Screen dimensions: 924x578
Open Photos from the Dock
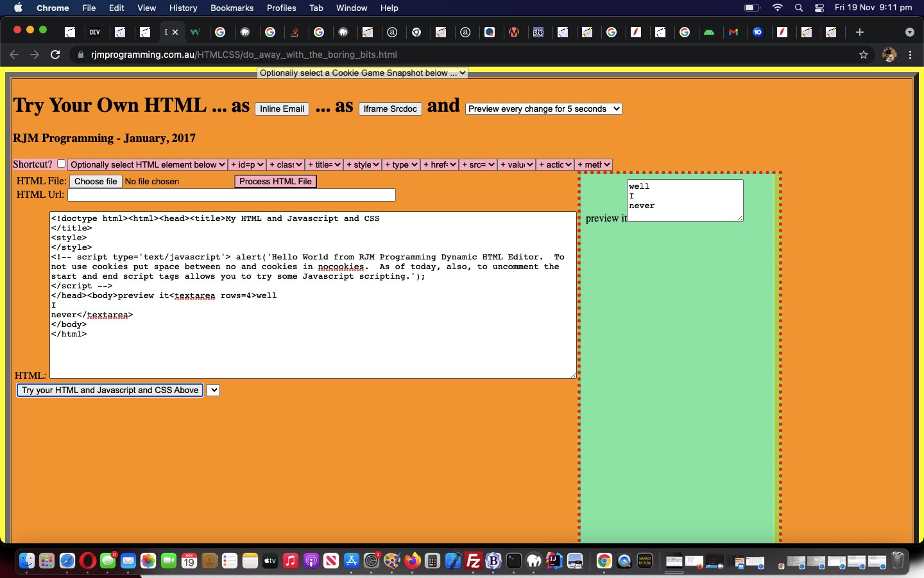(x=148, y=561)
